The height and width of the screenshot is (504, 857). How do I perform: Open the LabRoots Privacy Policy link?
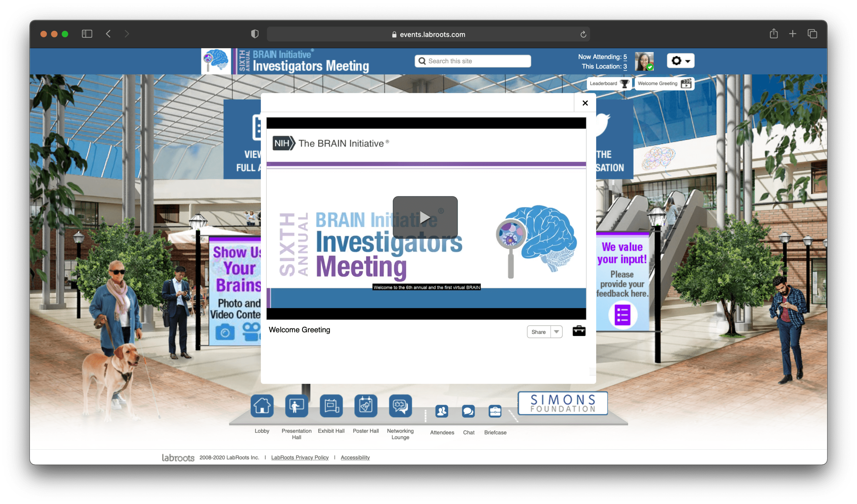click(x=300, y=457)
